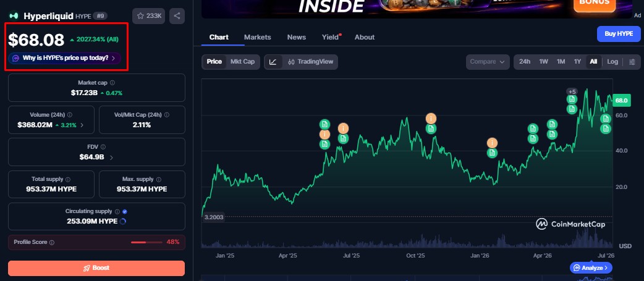The width and height of the screenshot is (644, 281).
Task: Switch to the Chart tab
Action: coord(219,37)
